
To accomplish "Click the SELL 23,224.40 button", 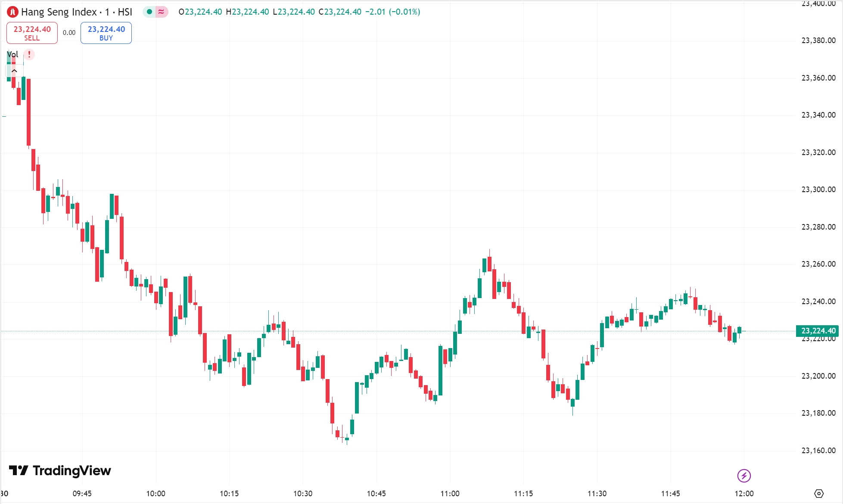I will click(32, 33).
